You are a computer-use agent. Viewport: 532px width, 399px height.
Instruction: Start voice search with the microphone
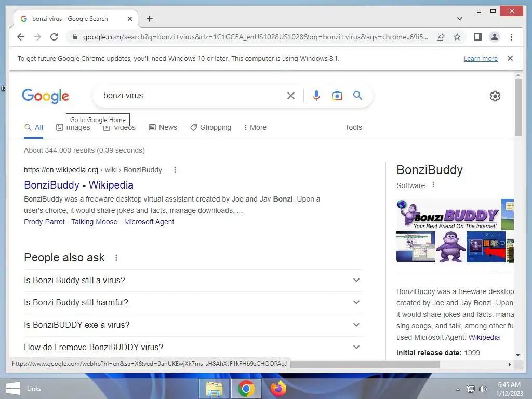pos(316,96)
